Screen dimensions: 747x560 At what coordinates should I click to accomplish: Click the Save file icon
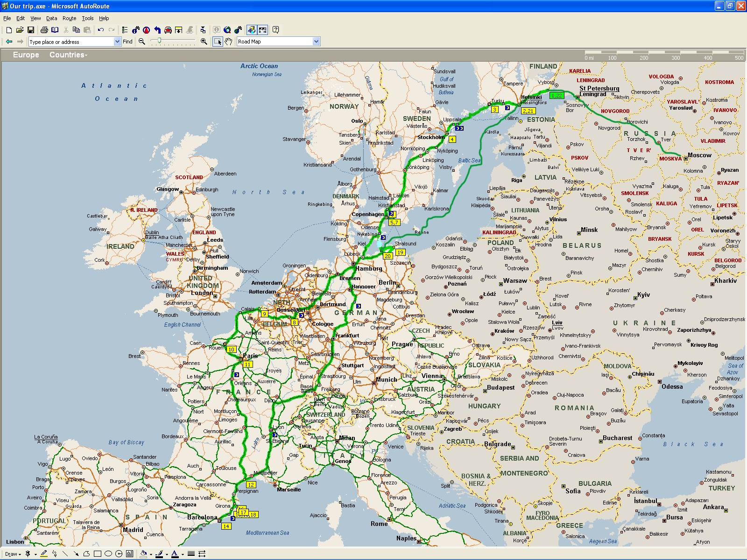click(31, 30)
